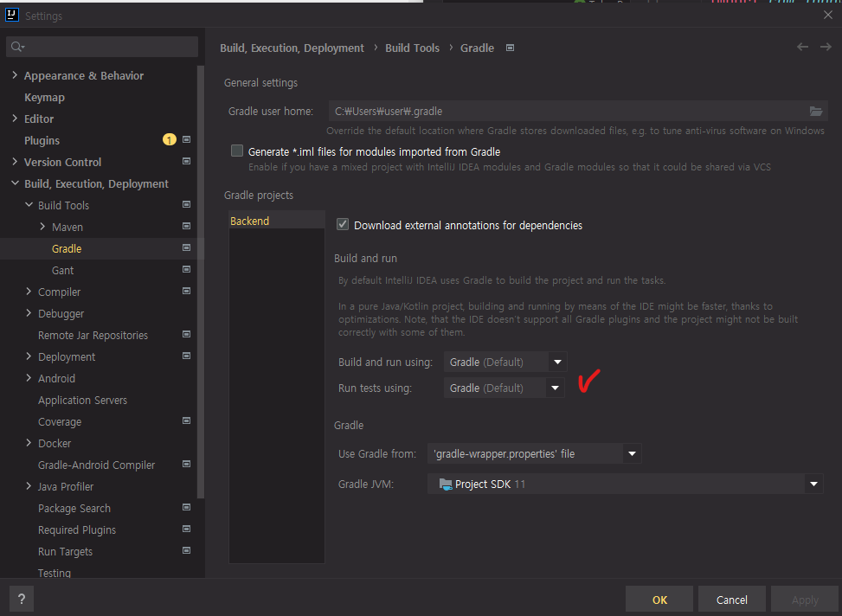The height and width of the screenshot is (616, 842).
Task: Click the Cancel button
Action: pyautogui.click(x=731, y=600)
